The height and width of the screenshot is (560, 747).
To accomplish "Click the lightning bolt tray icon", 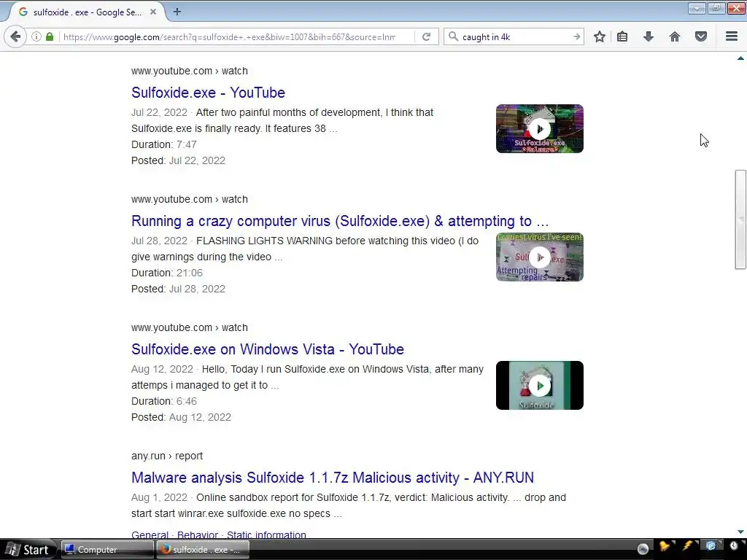I will click(x=687, y=545).
